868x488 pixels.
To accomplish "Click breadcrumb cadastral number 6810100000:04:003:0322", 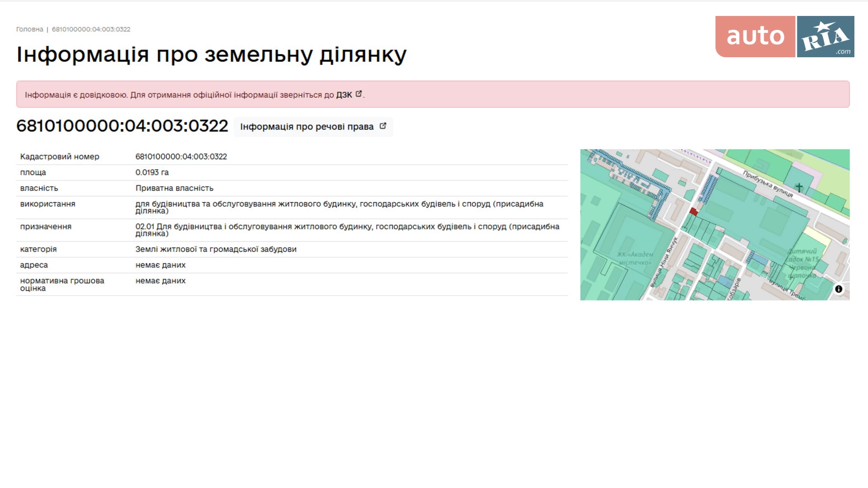I will (x=91, y=29).
